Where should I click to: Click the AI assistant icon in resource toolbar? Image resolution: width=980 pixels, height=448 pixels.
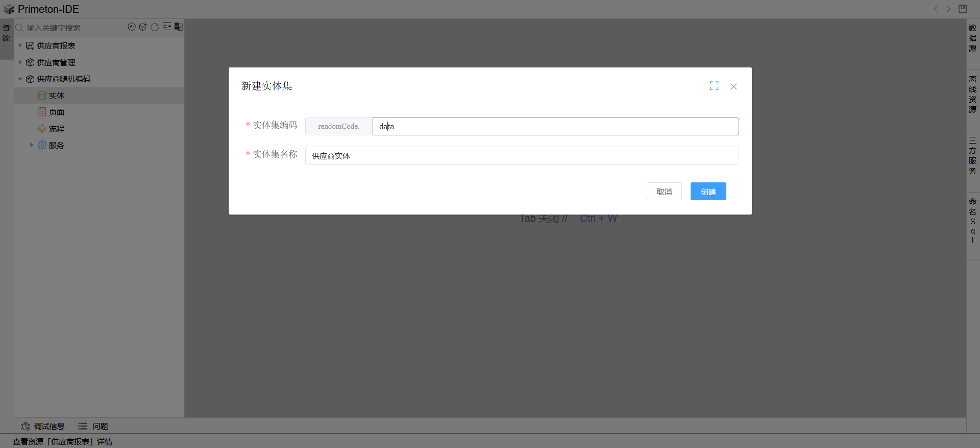pyautogui.click(x=132, y=27)
